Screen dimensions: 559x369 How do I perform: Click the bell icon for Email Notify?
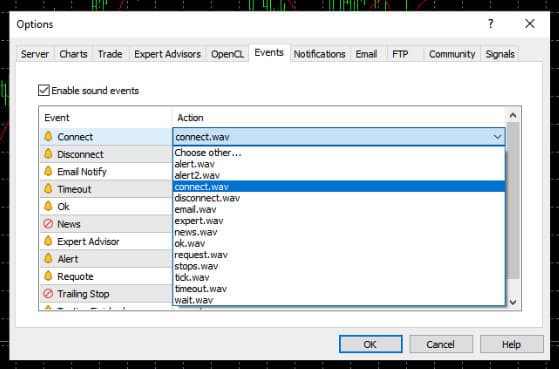(x=48, y=171)
